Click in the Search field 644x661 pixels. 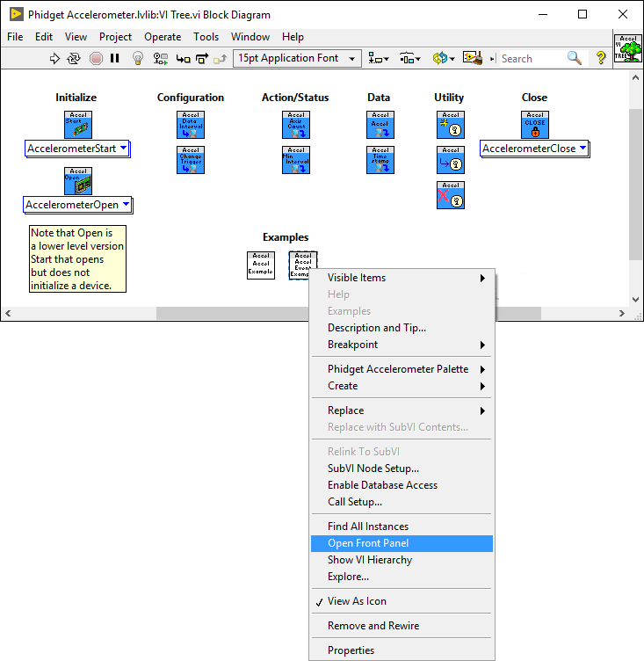coord(531,59)
